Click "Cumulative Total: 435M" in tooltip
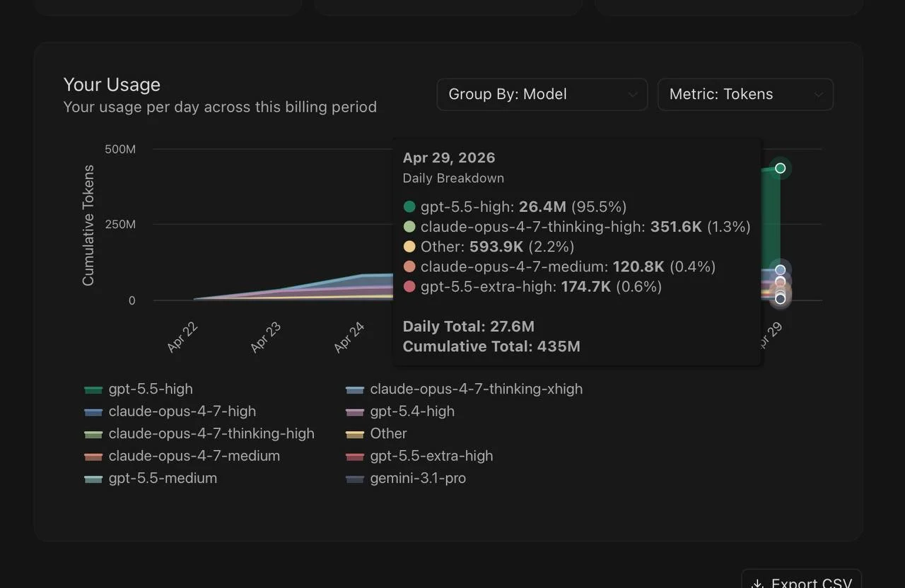The image size is (905, 588). click(491, 346)
